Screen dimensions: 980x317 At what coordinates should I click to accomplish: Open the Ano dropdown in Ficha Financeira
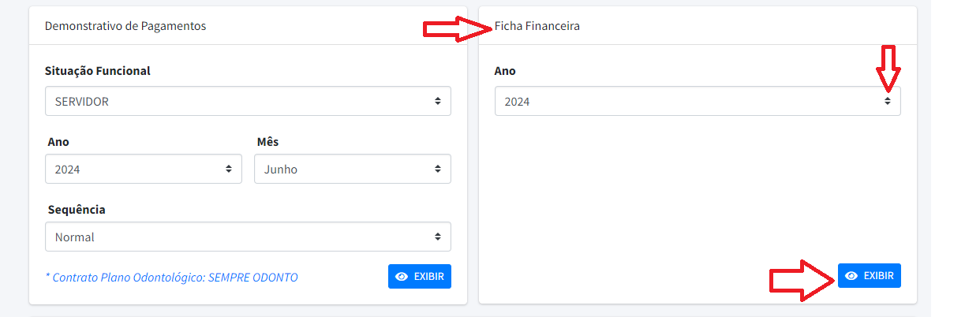[686, 101]
